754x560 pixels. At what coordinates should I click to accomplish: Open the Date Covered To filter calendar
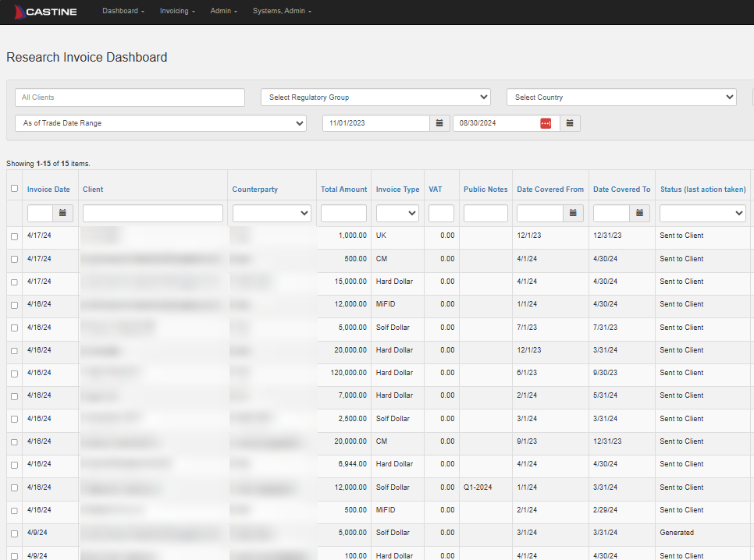pos(639,213)
